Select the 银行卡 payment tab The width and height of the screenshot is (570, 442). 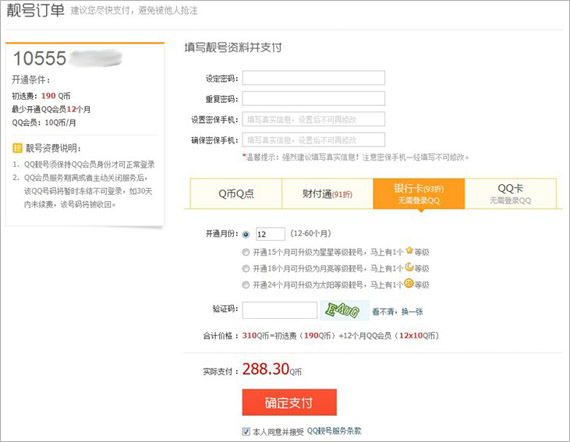coord(419,194)
